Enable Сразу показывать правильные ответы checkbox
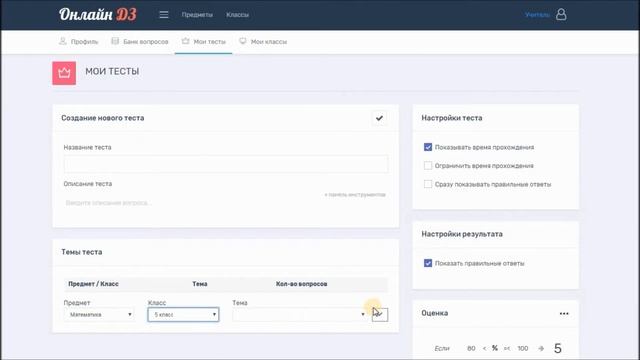The height and width of the screenshot is (360, 640). point(428,184)
